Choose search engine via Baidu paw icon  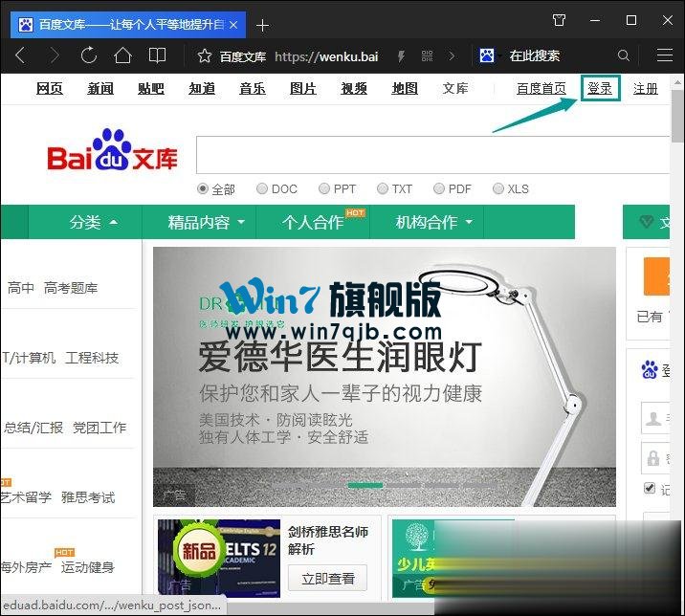[487, 55]
